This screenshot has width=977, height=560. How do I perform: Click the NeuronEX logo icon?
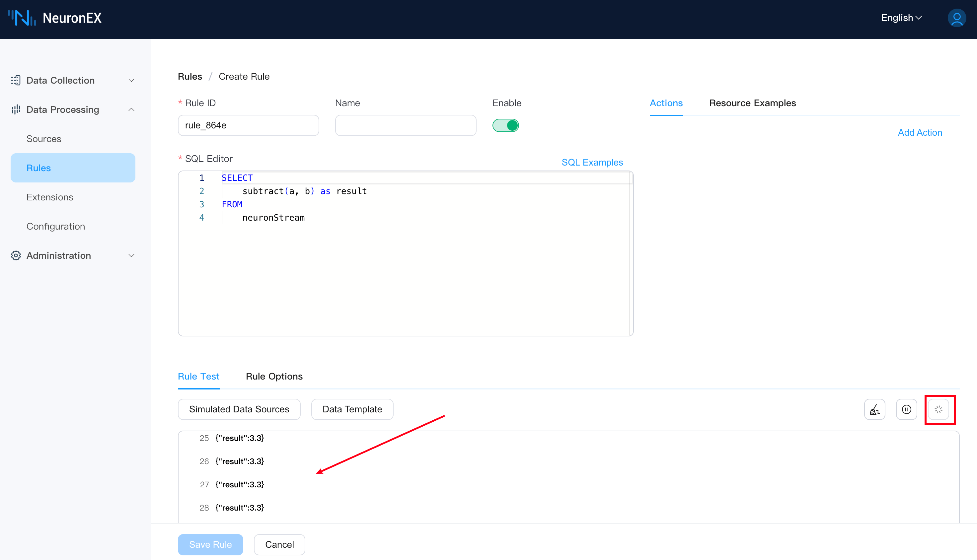(x=22, y=18)
